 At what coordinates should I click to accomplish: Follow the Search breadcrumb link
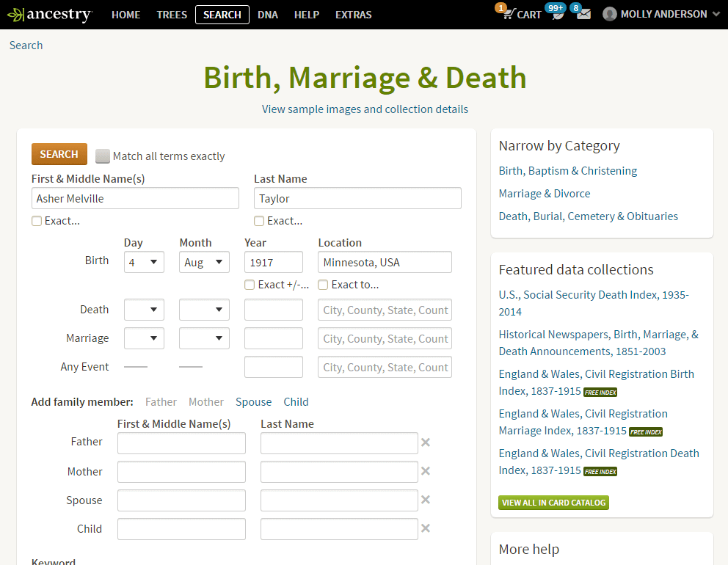(26, 45)
